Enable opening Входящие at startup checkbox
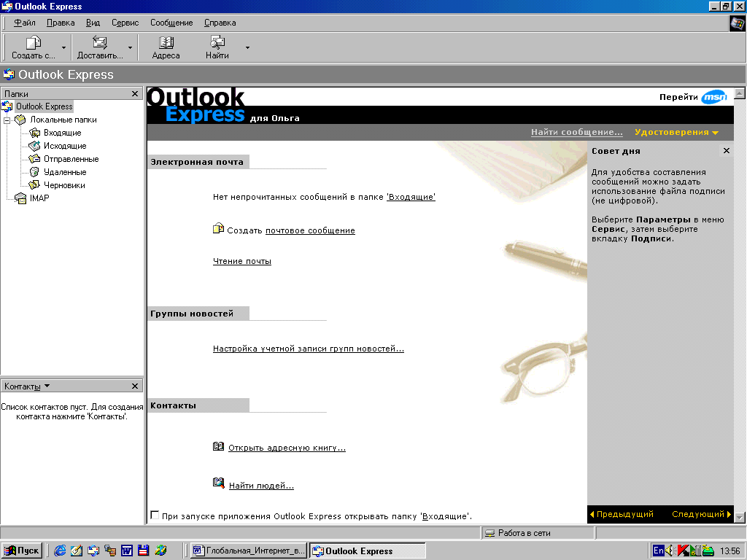The image size is (747, 560). [x=155, y=515]
